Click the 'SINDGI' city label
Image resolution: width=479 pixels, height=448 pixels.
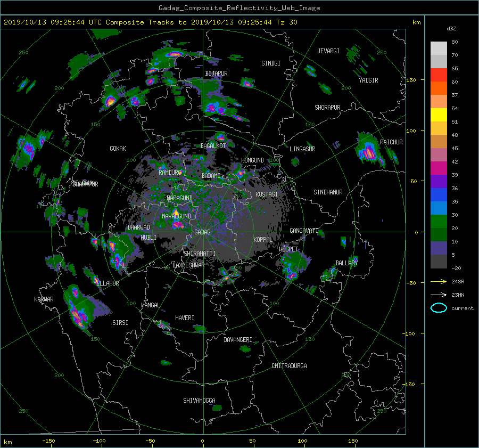click(271, 63)
